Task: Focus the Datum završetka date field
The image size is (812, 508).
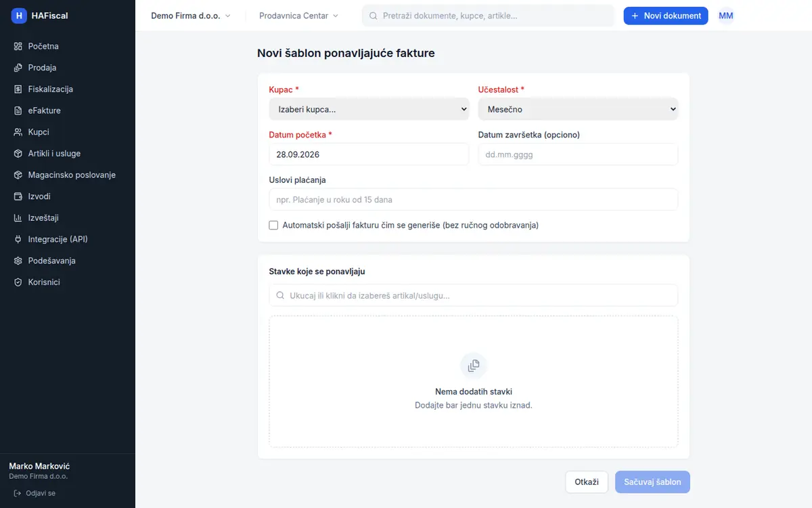Action: [x=578, y=154]
